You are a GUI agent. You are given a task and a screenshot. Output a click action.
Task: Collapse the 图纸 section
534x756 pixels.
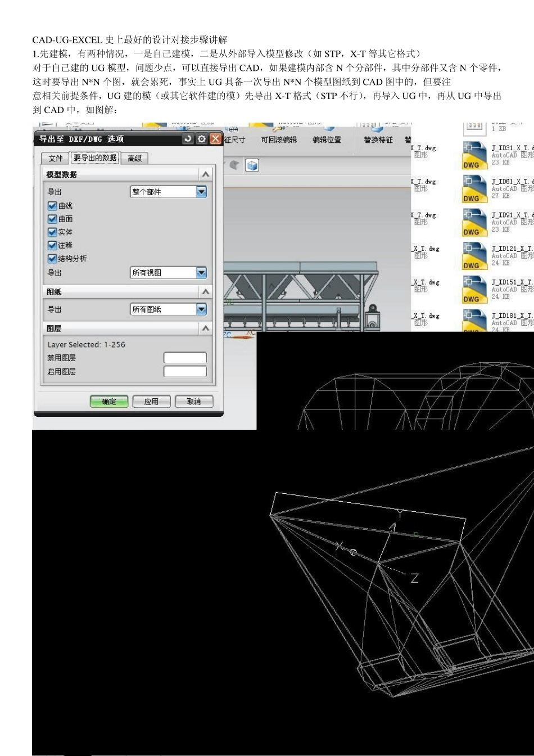[x=206, y=291]
